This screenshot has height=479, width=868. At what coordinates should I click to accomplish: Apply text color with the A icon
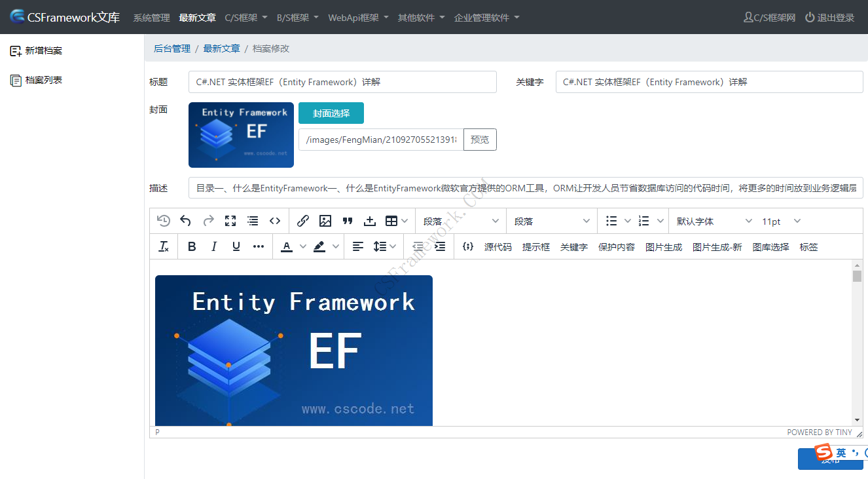(286, 246)
